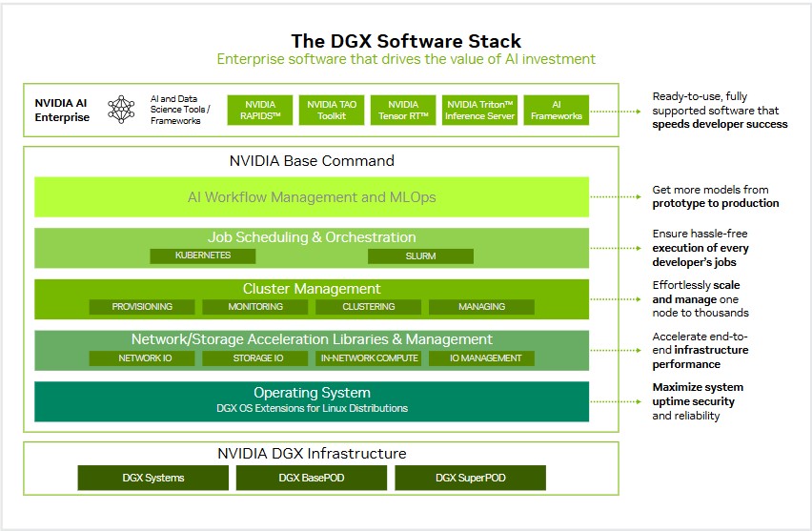Click the Cluster Management heading
812x531 pixels.
[312, 289]
